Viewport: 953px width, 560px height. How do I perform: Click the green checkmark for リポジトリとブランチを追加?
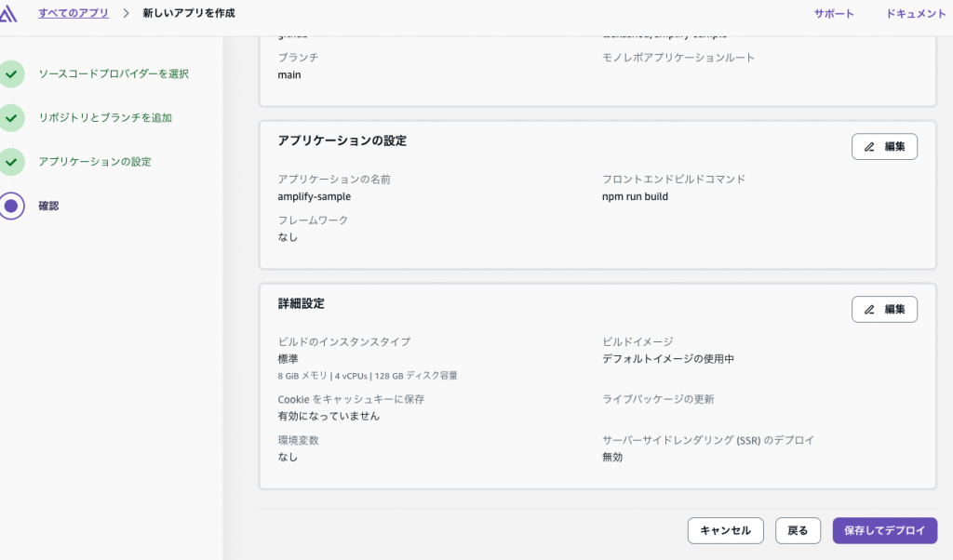pyautogui.click(x=13, y=118)
